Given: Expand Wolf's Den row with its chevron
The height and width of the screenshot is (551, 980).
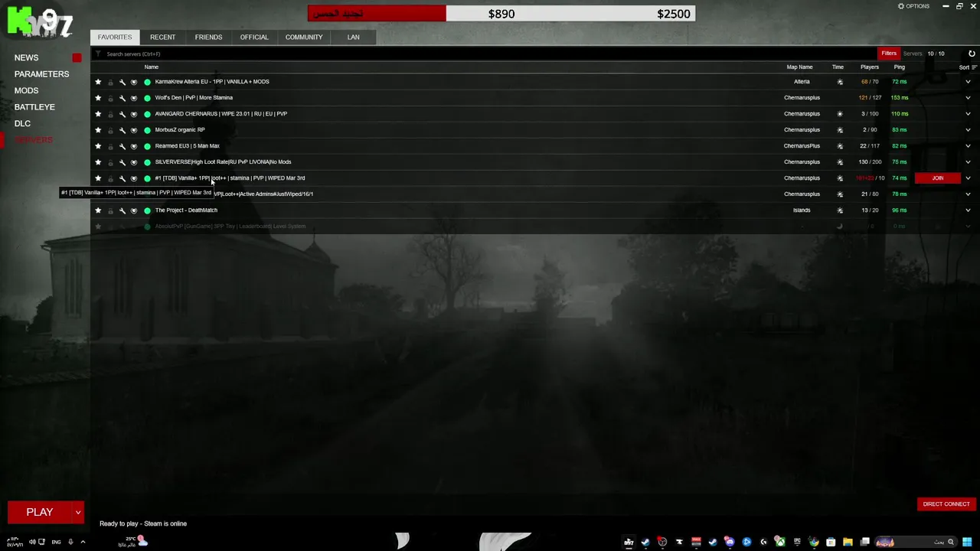Looking at the screenshot, I should coord(968,98).
